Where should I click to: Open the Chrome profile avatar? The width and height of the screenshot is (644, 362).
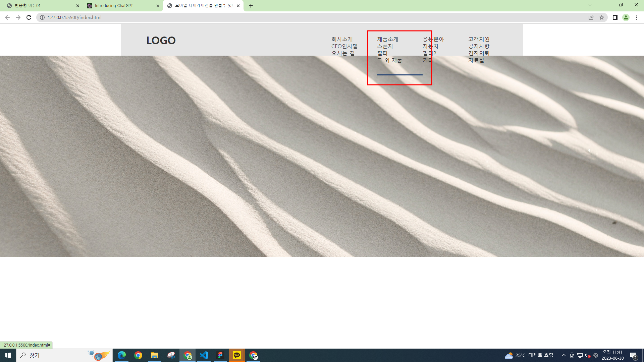[626, 17]
